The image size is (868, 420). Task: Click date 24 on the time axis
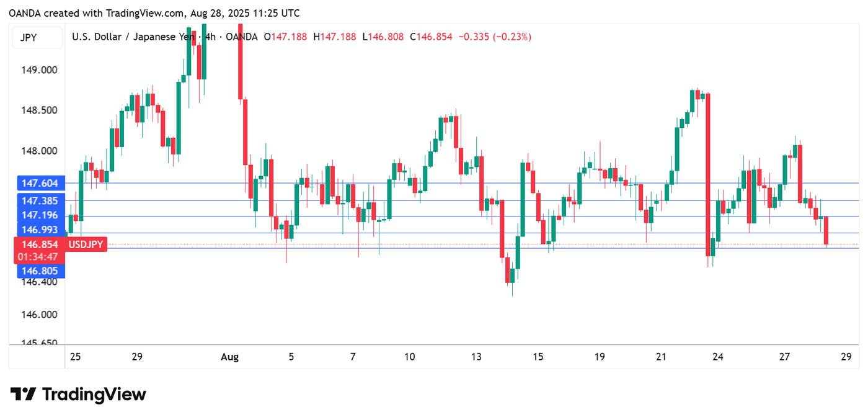tap(718, 357)
